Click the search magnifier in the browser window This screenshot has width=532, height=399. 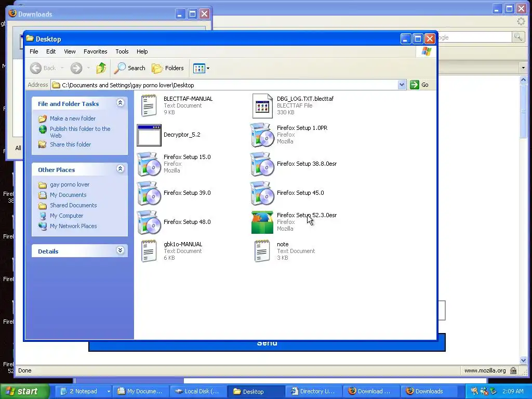(518, 37)
